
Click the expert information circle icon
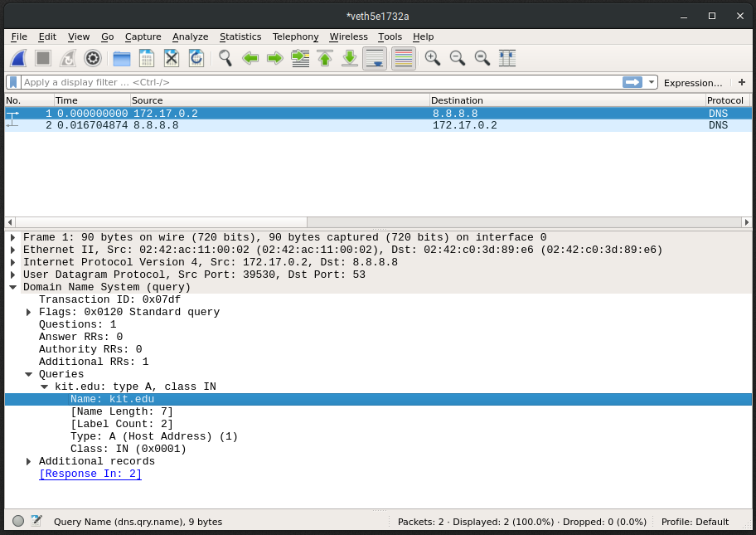click(18, 521)
